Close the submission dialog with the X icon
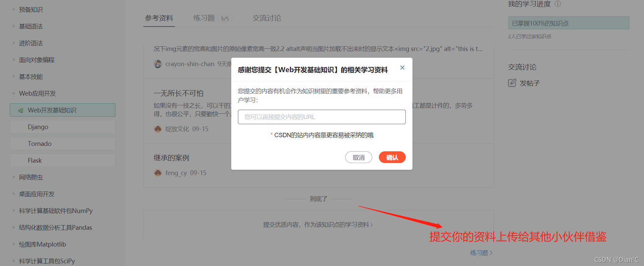Image resolution: width=644 pixels, height=266 pixels. click(x=402, y=67)
